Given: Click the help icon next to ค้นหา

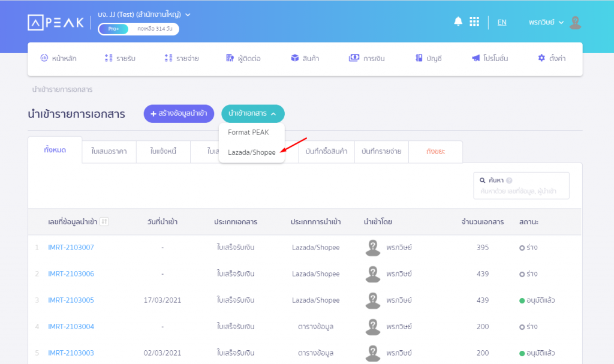Looking at the screenshot, I should point(509,181).
